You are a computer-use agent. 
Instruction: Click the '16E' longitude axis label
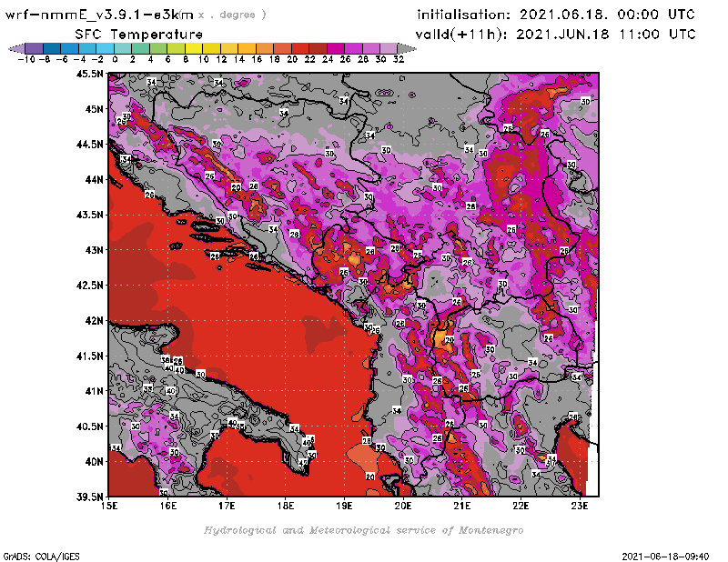pyautogui.click(x=168, y=506)
